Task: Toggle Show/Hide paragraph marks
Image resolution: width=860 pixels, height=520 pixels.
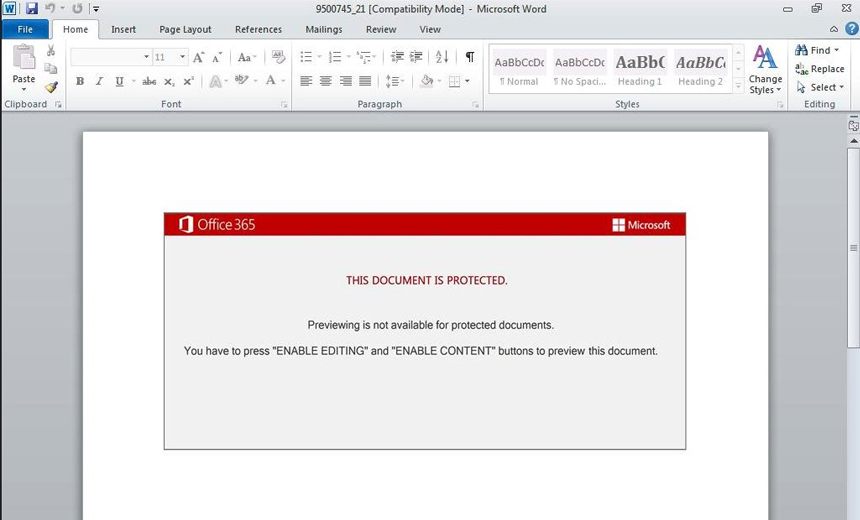Action: (470, 57)
